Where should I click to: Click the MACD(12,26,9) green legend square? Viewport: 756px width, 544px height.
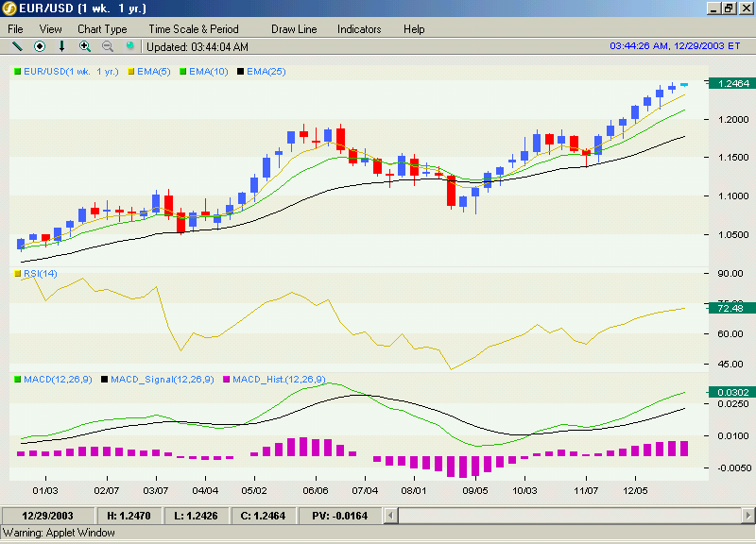point(18,380)
